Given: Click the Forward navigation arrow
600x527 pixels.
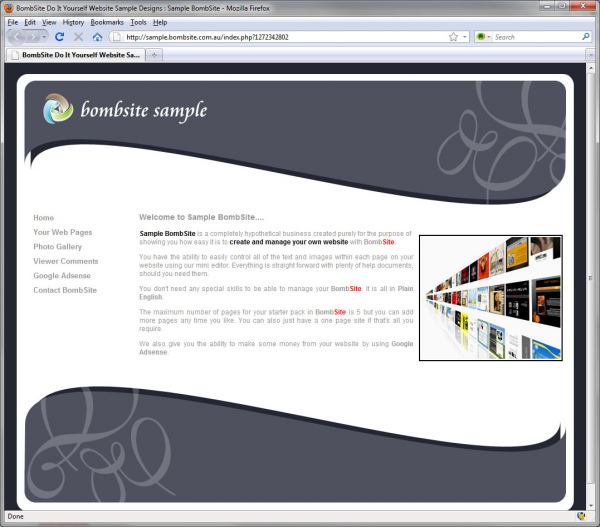Looking at the screenshot, I should [x=34, y=37].
